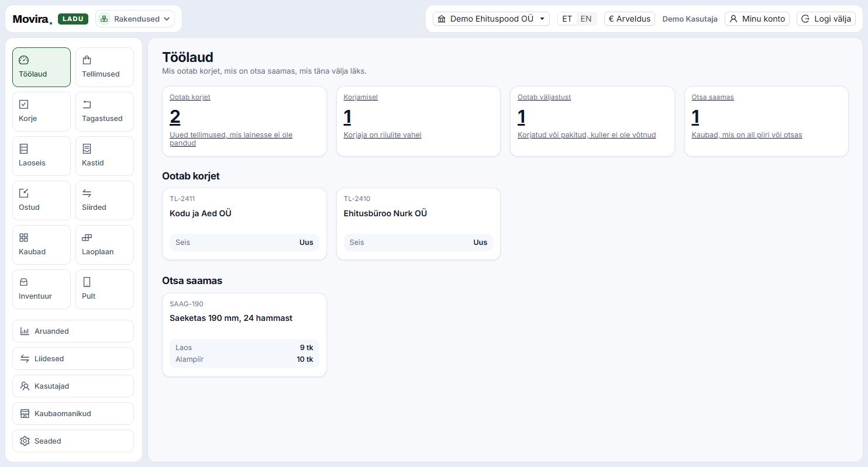Image resolution: width=868 pixels, height=467 pixels.
Task: Open the Kastid boxes icon
Action: point(87,149)
